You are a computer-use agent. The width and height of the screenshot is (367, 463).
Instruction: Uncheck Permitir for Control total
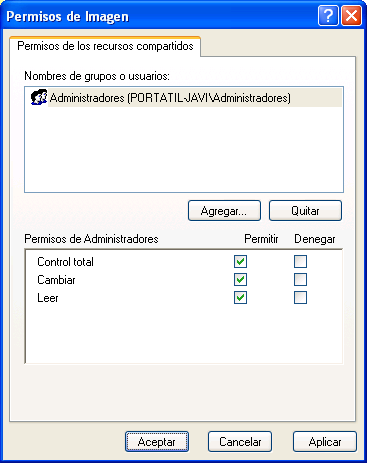click(x=240, y=262)
